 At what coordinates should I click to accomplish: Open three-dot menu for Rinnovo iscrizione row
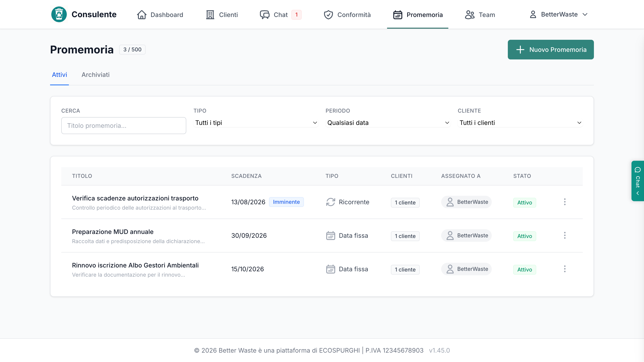(x=564, y=269)
